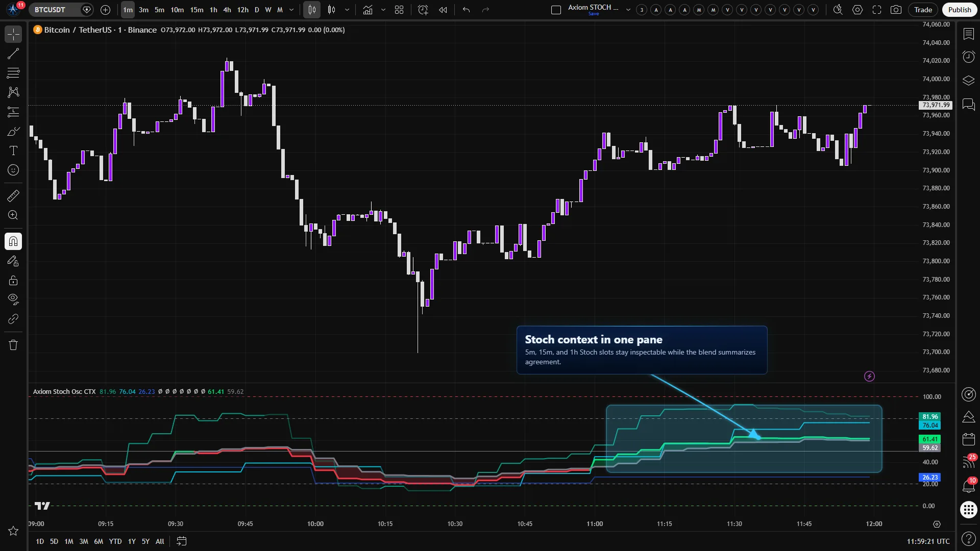Image resolution: width=980 pixels, height=551 pixels.
Task: Open the Indicators dialog
Action: (x=367, y=10)
